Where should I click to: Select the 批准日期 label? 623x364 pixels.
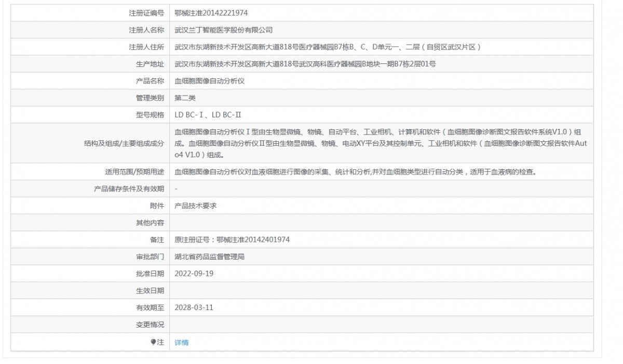coord(150,274)
